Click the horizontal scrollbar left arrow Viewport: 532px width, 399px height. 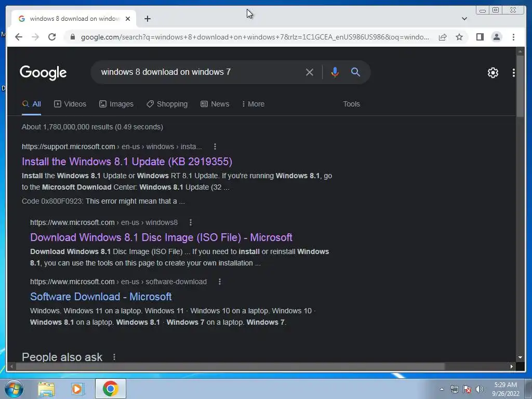11,366
